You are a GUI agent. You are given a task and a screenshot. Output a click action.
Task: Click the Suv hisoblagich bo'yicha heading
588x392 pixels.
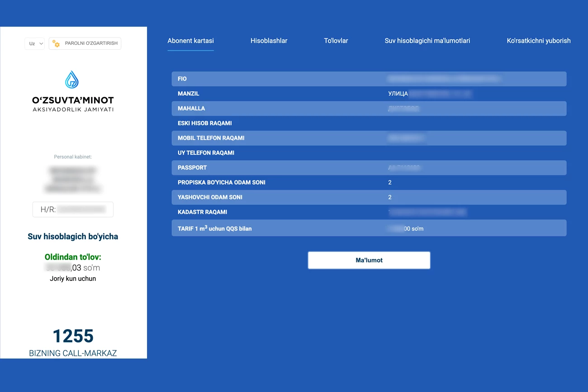[x=73, y=236]
